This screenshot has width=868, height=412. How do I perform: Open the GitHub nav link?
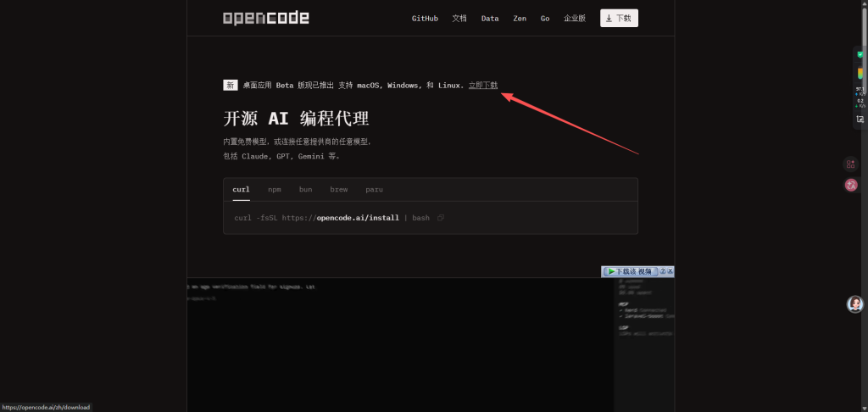click(x=425, y=19)
